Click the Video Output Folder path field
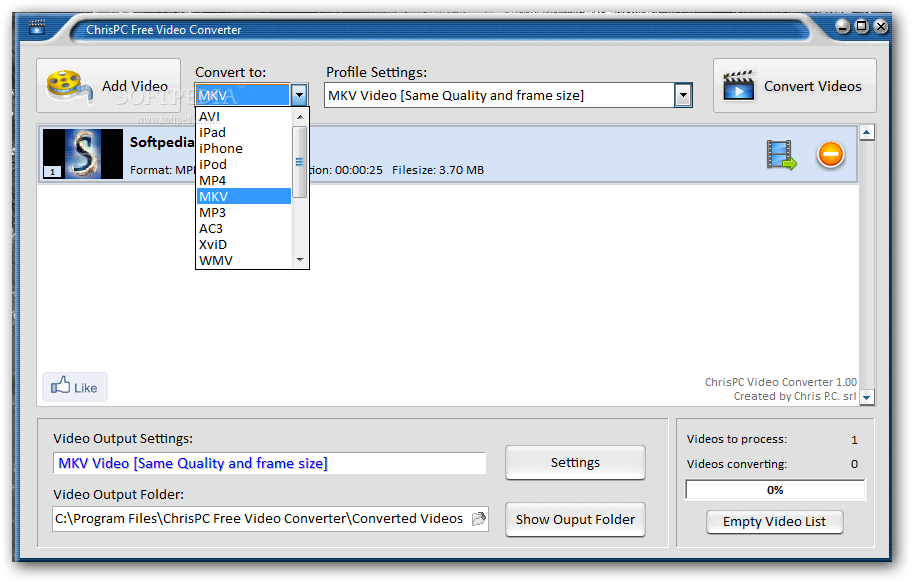The image size is (912, 582). click(260, 519)
